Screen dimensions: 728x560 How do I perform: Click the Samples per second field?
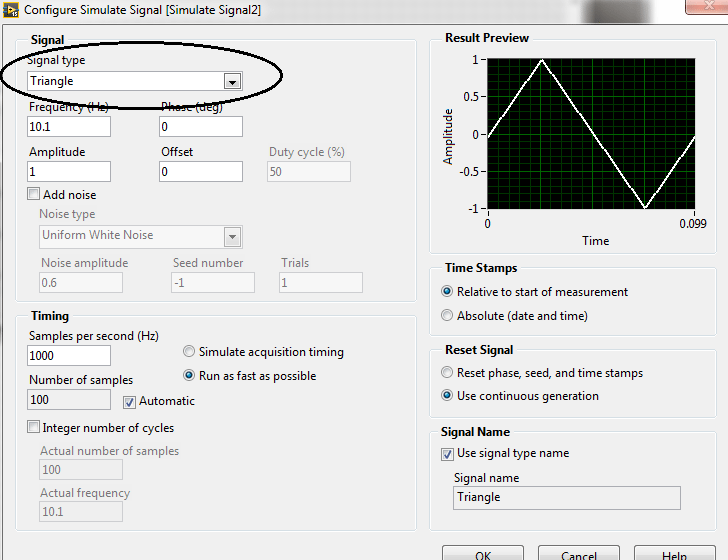pyautogui.click(x=69, y=356)
